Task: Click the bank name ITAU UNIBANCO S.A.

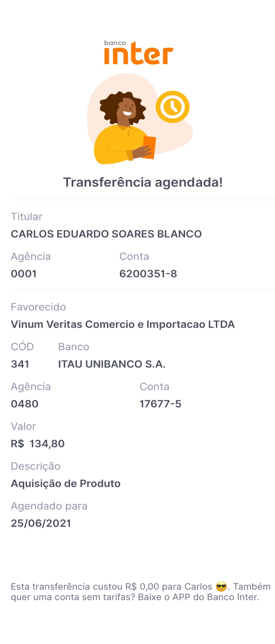Action: pyautogui.click(x=112, y=364)
